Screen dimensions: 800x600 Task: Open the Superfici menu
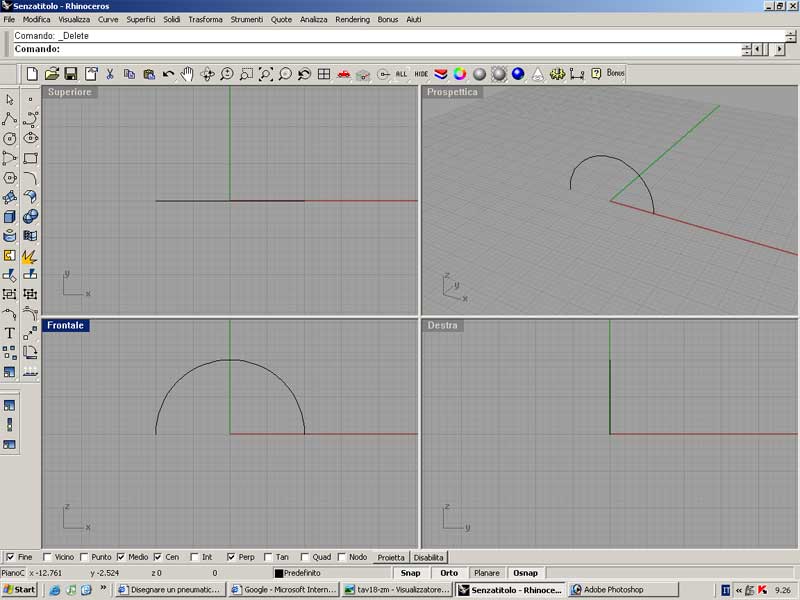click(x=141, y=19)
